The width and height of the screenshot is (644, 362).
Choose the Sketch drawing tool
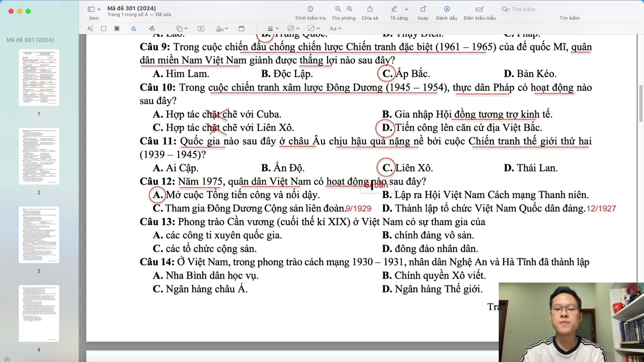pos(133,29)
